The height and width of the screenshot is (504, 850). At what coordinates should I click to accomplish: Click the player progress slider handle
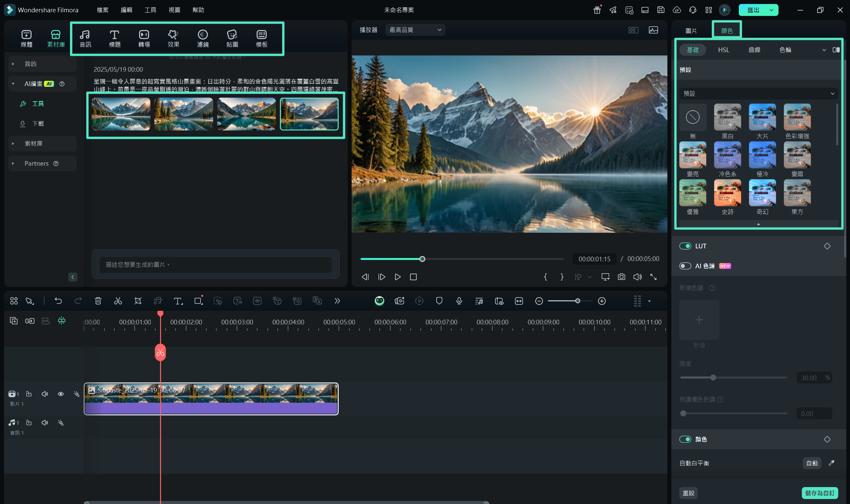(x=422, y=259)
